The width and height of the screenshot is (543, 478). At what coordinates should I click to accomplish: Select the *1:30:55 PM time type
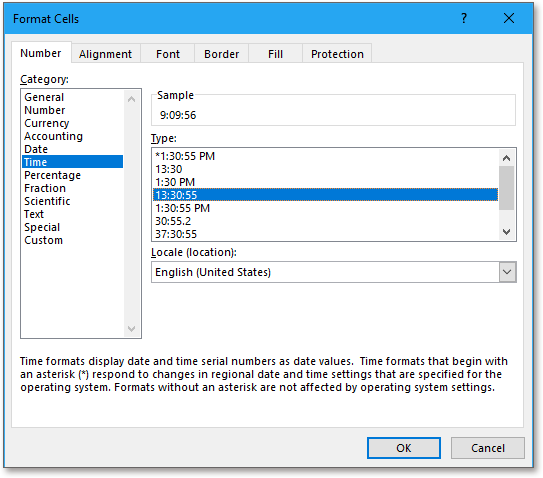325,156
